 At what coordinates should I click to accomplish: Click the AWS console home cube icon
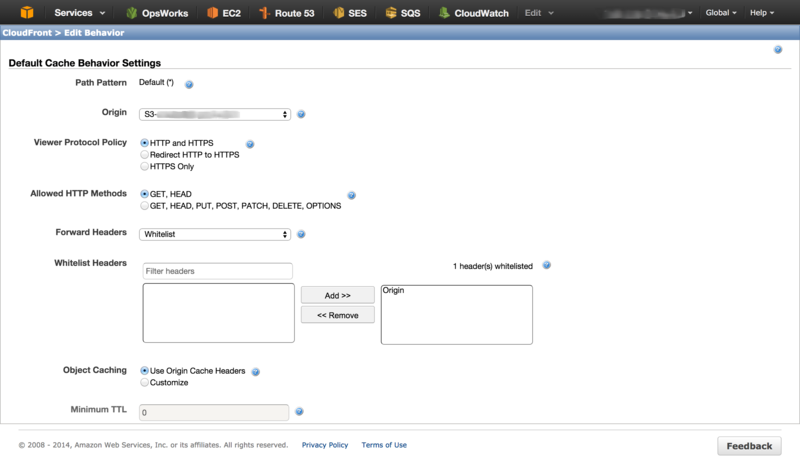27,12
